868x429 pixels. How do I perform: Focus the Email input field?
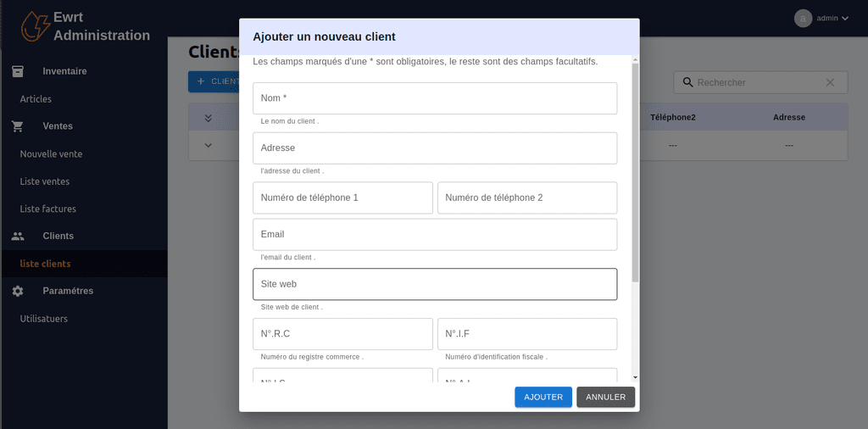point(435,235)
